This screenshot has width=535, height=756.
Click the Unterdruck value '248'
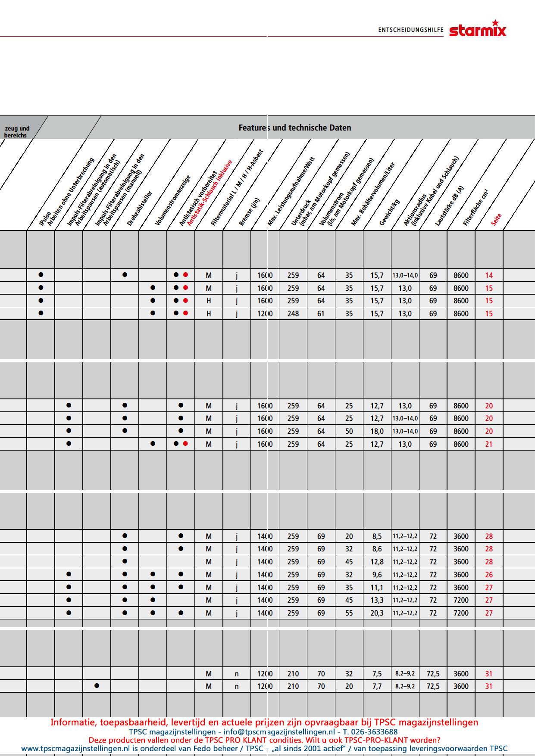coord(293,314)
